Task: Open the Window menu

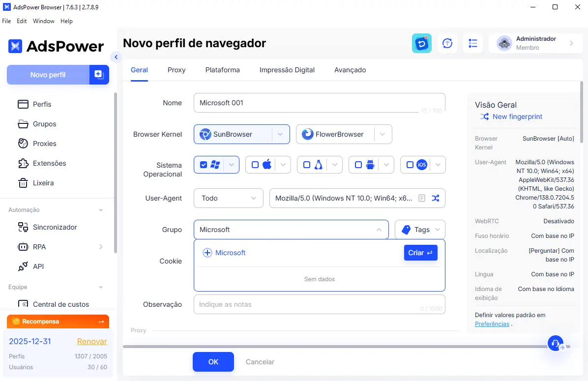Action: 43,21
